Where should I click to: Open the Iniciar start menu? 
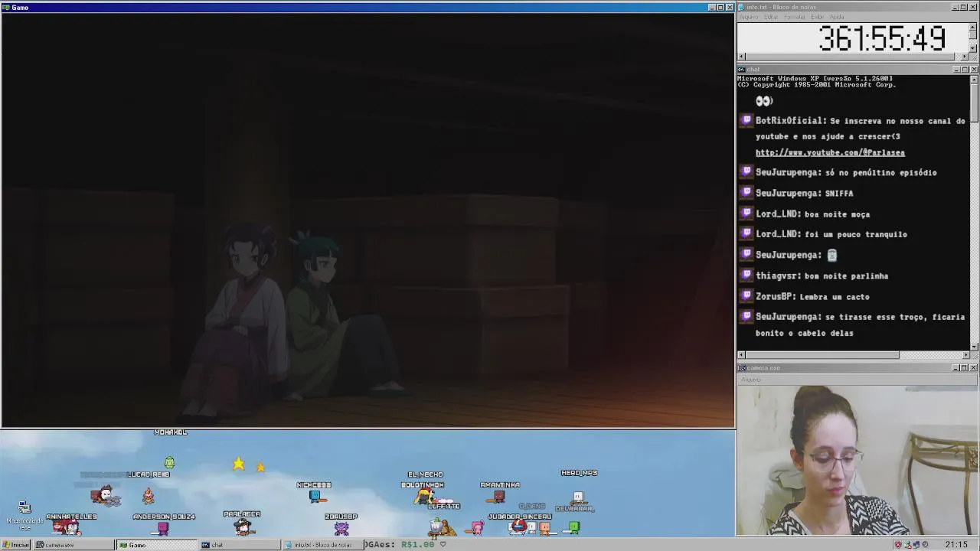point(15,545)
